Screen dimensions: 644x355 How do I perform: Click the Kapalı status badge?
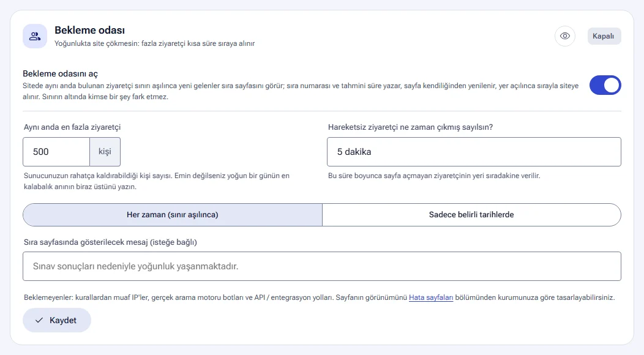pos(604,36)
